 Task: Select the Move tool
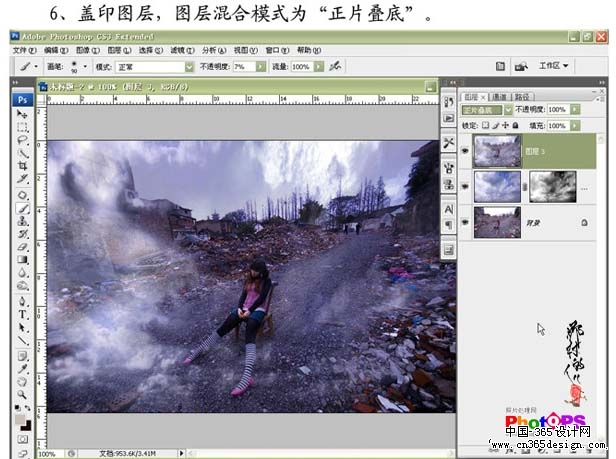pyautogui.click(x=22, y=115)
